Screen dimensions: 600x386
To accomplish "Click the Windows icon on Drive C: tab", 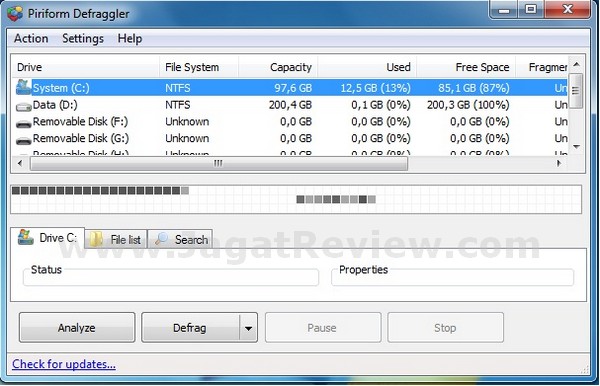I will click(x=26, y=238).
